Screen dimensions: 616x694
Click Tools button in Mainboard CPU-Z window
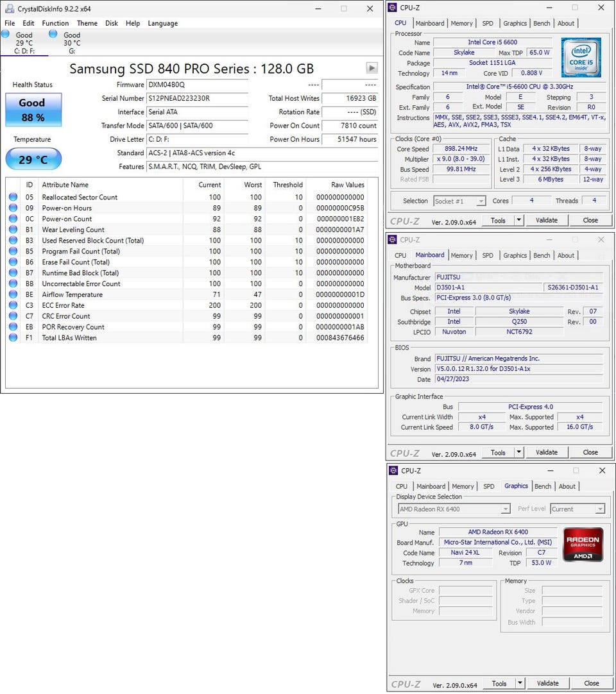click(498, 452)
